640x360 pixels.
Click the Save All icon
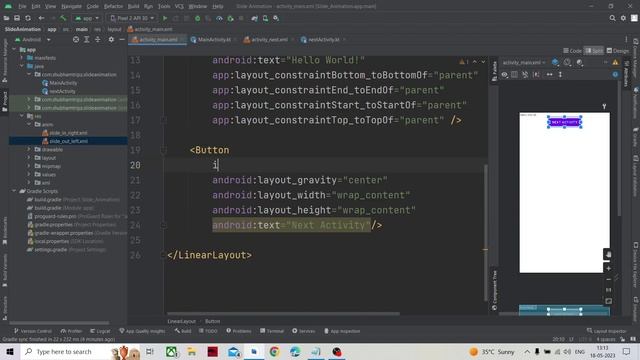click(x=17, y=18)
